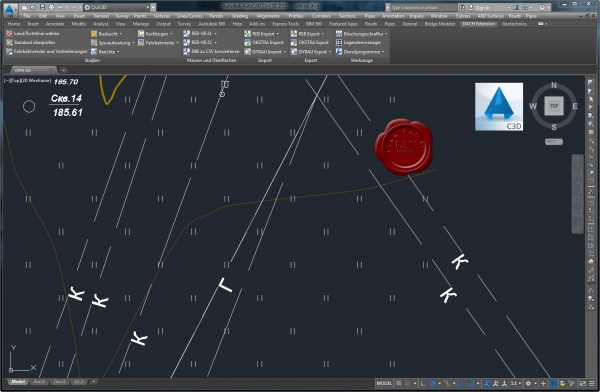Open the Help question mark icon

(542, 8)
